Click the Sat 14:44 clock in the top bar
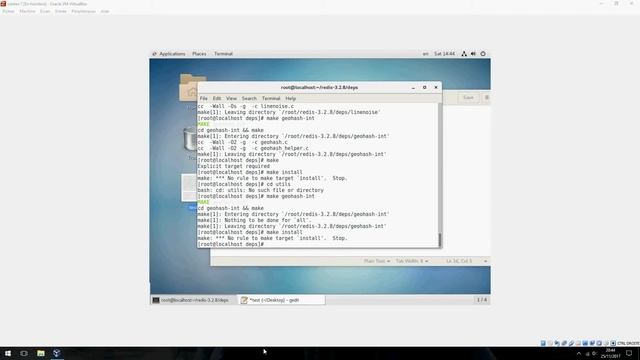Image resolution: width=640 pixels, height=360 pixels. point(444,54)
